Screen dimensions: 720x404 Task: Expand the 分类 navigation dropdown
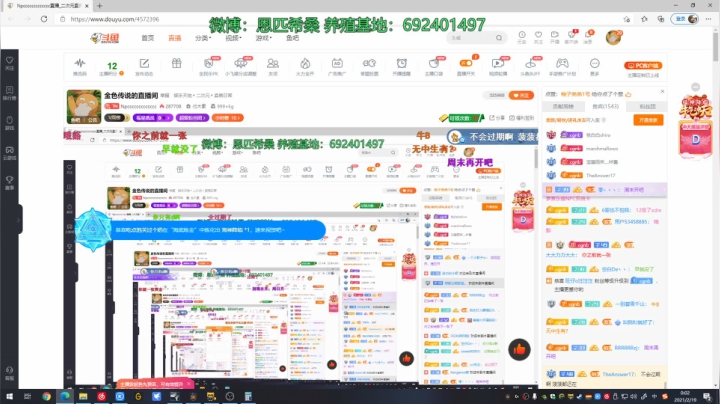(203, 38)
